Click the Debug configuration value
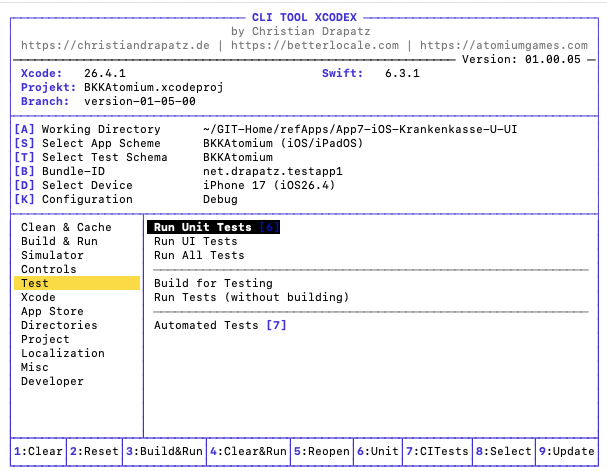Image resolution: width=607 pixels, height=471 pixels. (x=220, y=199)
